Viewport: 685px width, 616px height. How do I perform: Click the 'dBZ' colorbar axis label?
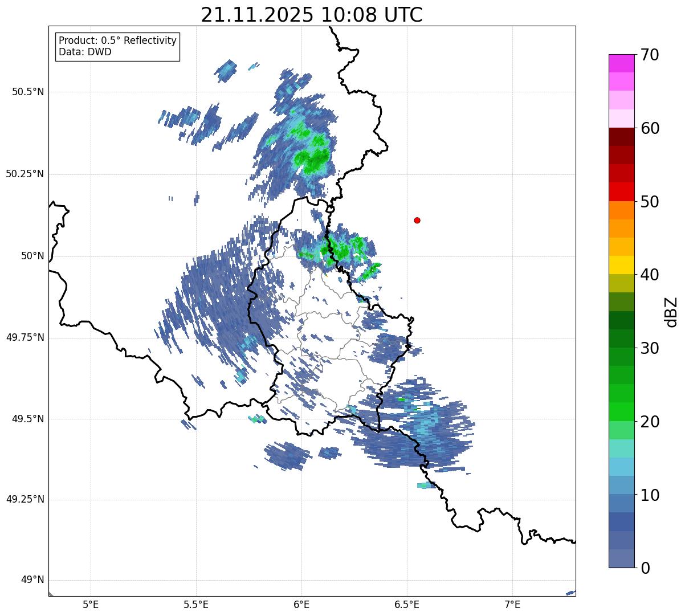[671, 312]
